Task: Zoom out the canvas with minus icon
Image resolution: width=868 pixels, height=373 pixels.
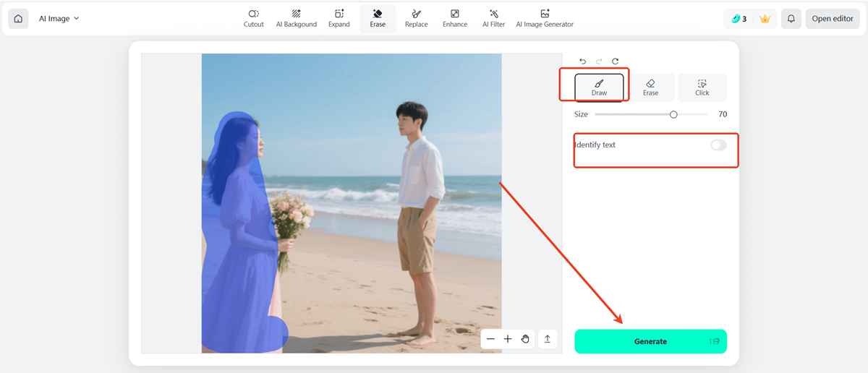Action: [490, 339]
